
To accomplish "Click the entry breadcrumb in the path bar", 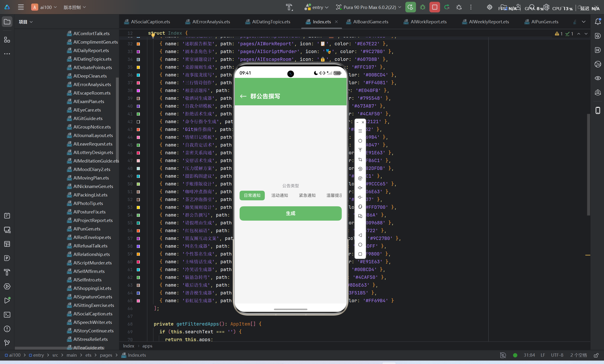I will [x=36, y=355].
